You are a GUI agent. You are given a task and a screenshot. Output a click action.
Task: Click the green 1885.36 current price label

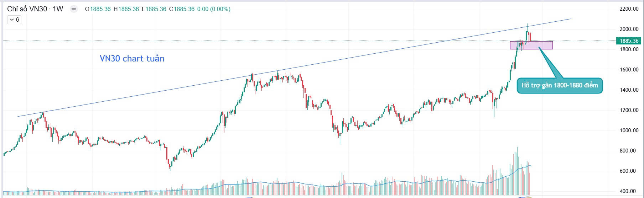point(629,41)
